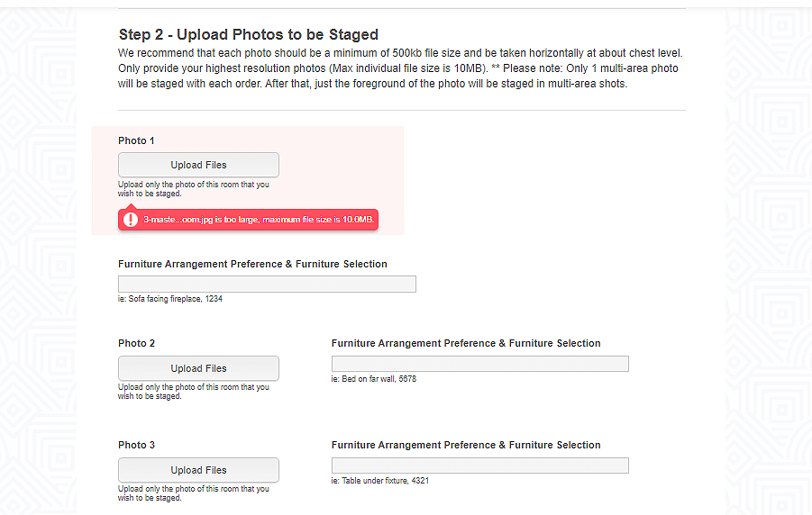The height and width of the screenshot is (515, 812).
Task: Click Upload Files button for Photo 1
Action: pos(198,165)
